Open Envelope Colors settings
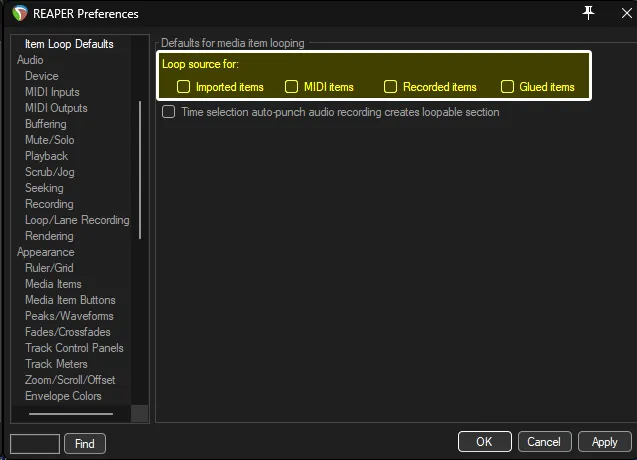The image size is (637, 460). coord(63,396)
